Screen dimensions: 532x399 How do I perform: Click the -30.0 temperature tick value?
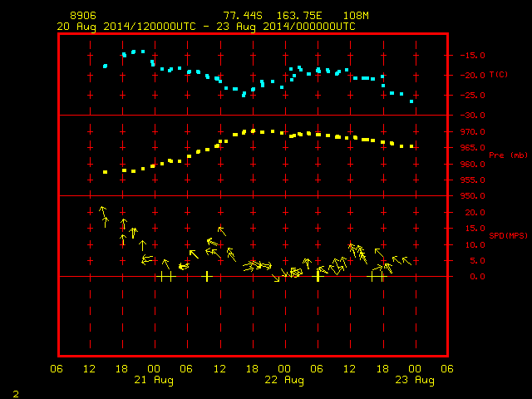click(x=472, y=116)
